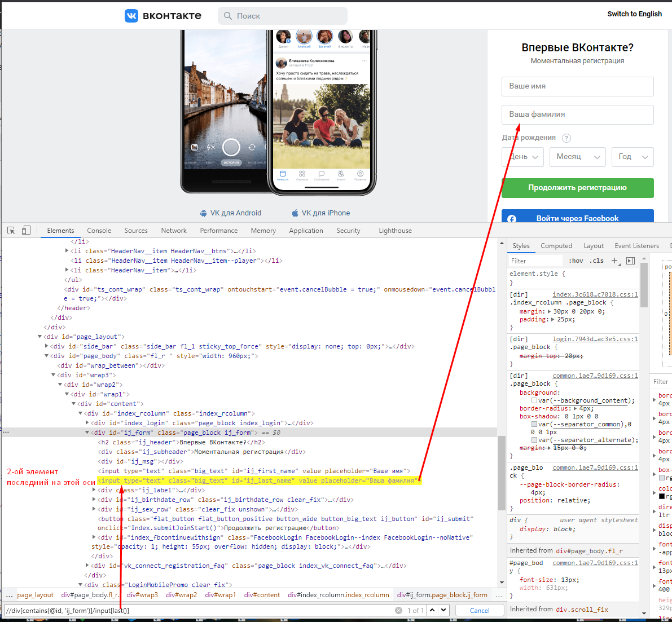This screenshot has height=622, width=672.
Task: Expand the div id=side_bar node
Action: click(46, 346)
